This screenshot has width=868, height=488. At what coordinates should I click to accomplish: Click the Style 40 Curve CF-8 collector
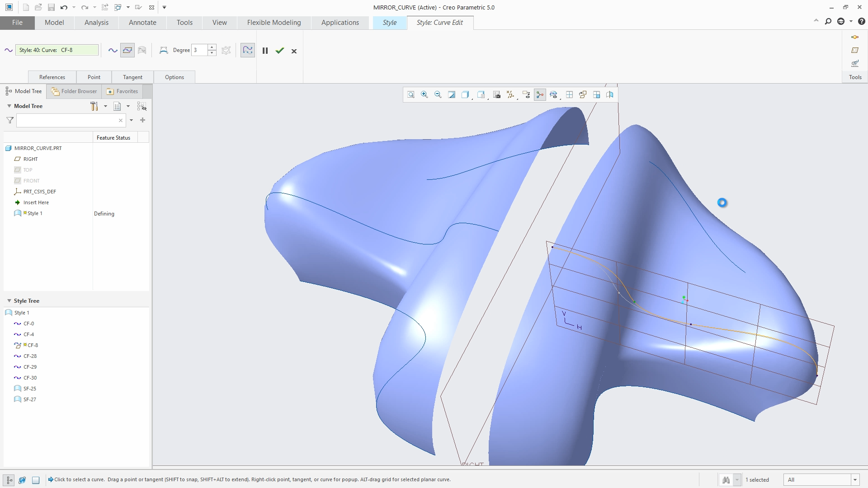point(57,50)
